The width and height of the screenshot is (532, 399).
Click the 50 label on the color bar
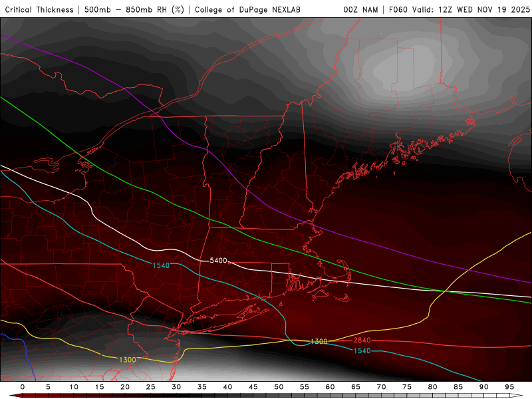point(279,387)
